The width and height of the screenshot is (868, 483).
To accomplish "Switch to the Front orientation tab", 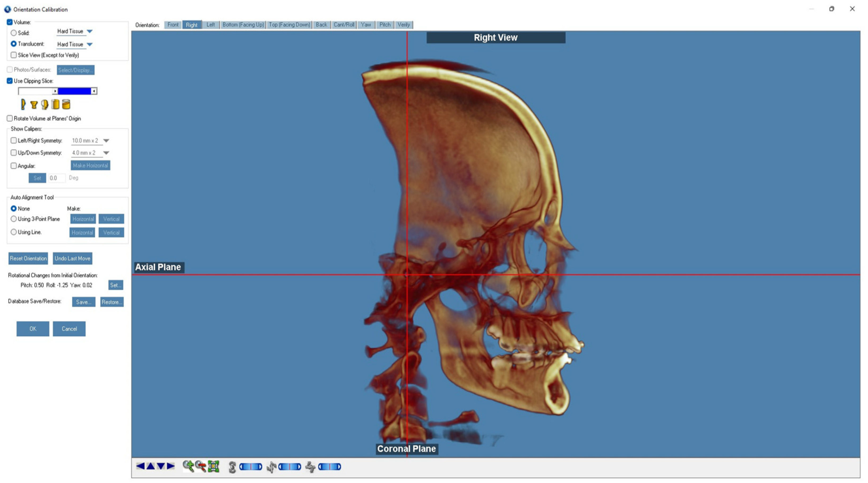I will pyautogui.click(x=173, y=25).
